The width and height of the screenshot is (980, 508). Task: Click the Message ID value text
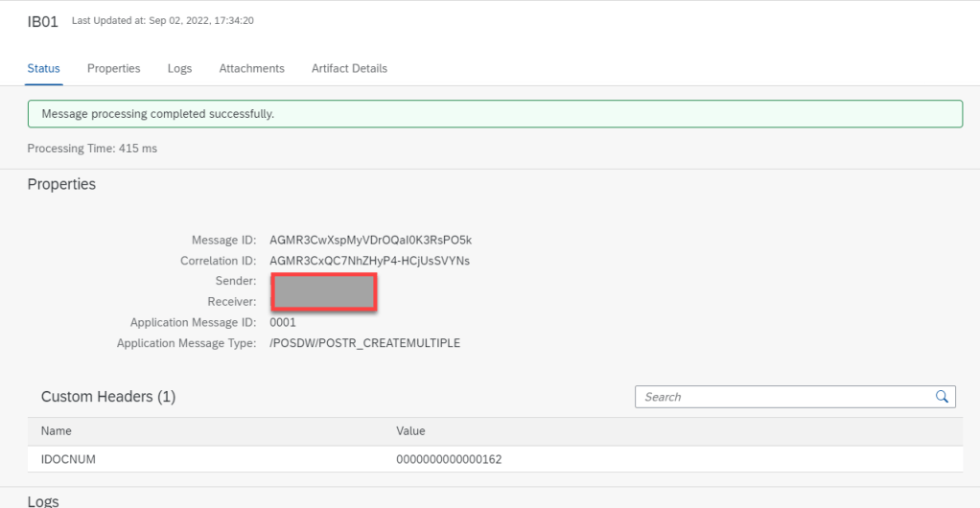click(370, 240)
